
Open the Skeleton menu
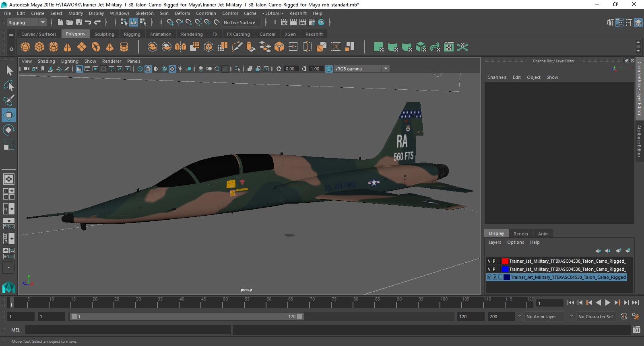point(144,13)
